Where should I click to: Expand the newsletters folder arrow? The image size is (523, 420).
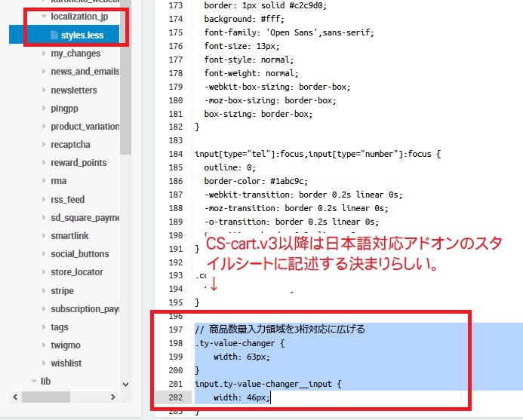click(44, 90)
